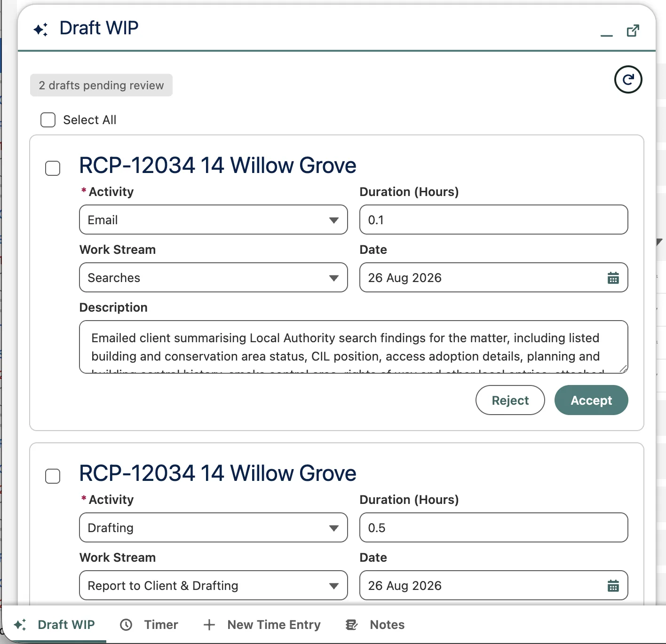Viewport: 666px width, 644px height.
Task: Click the sparkle icon beside Draft WIP title
Action: pos(40,29)
